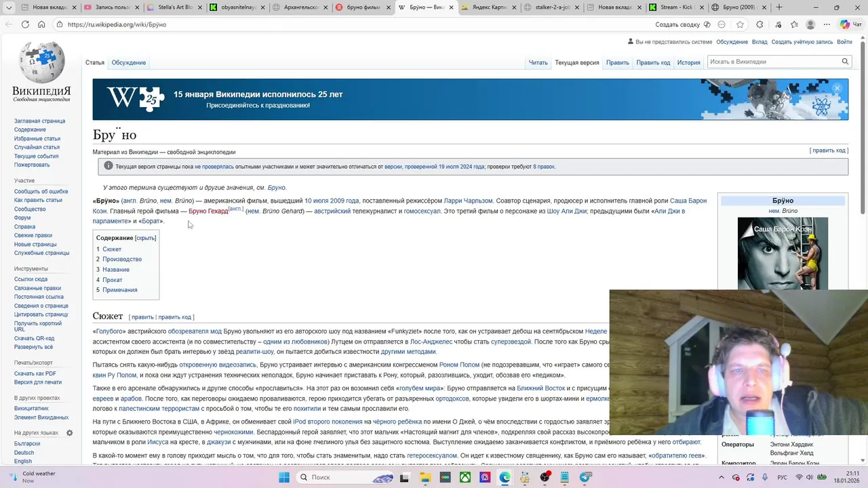Open OBS Studio from the taskbar

click(545, 477)
